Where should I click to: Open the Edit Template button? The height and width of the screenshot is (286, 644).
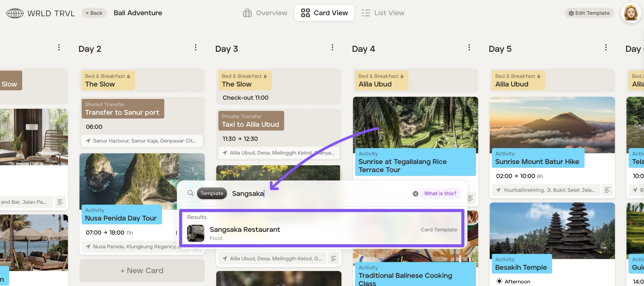click(x=589, y=13)
